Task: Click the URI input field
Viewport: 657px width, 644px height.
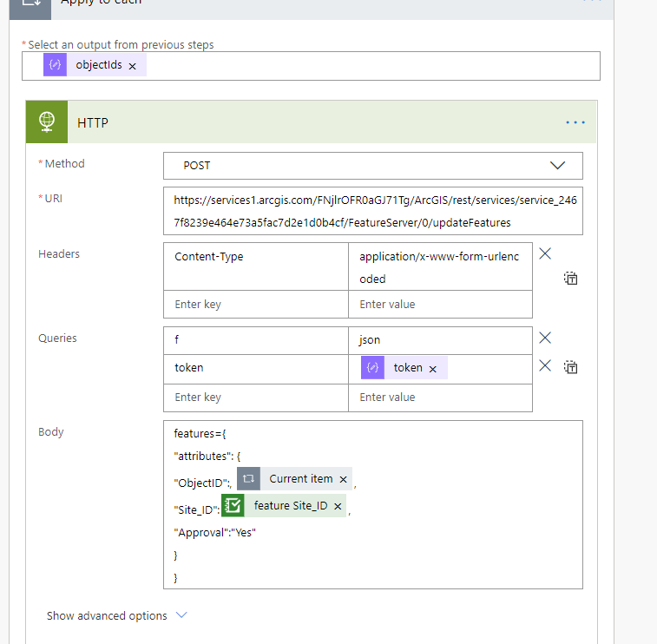Action: [x=373, y=211]
